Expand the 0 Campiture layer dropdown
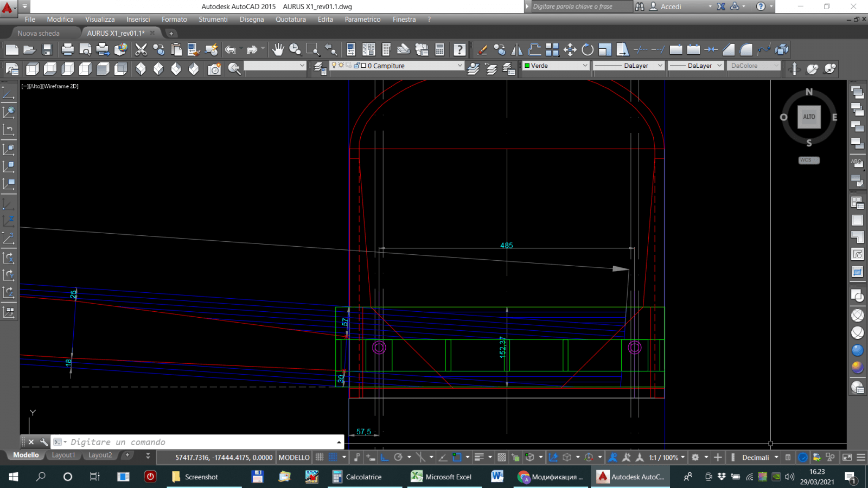 (x=459, y=66)
